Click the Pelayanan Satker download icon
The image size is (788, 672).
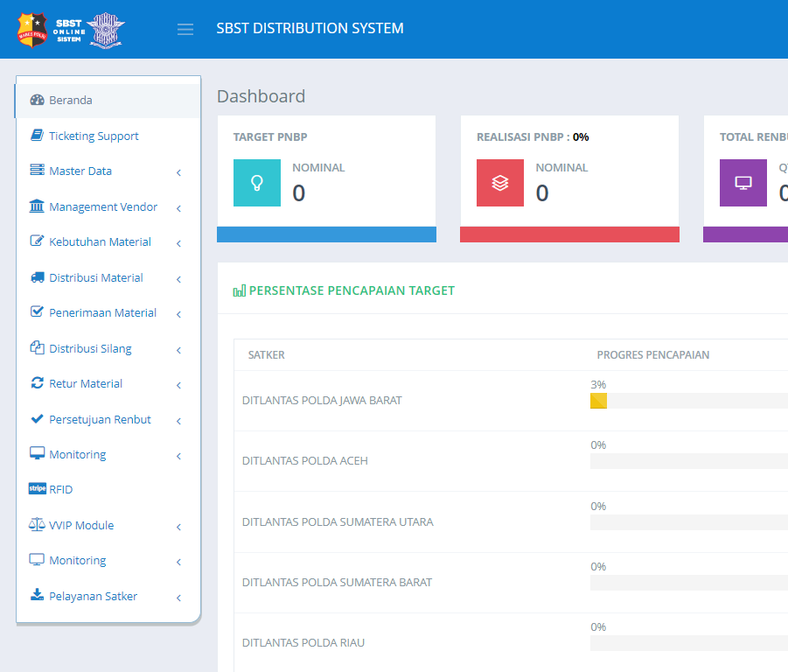click(38, 595)
